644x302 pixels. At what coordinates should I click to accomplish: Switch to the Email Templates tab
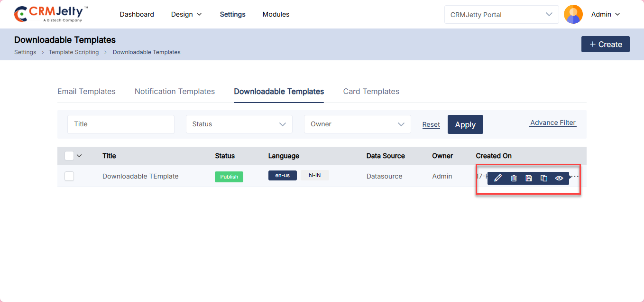coord(86,91)
